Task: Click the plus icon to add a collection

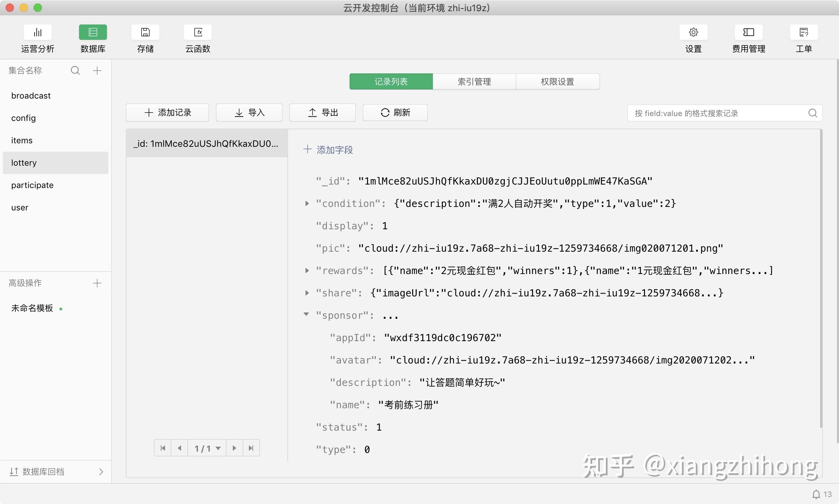Action: tap(97, 71)
